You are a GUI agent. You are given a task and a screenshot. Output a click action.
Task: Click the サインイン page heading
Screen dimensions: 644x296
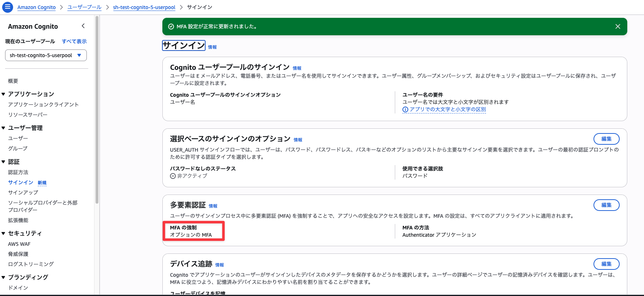[184, 45]
